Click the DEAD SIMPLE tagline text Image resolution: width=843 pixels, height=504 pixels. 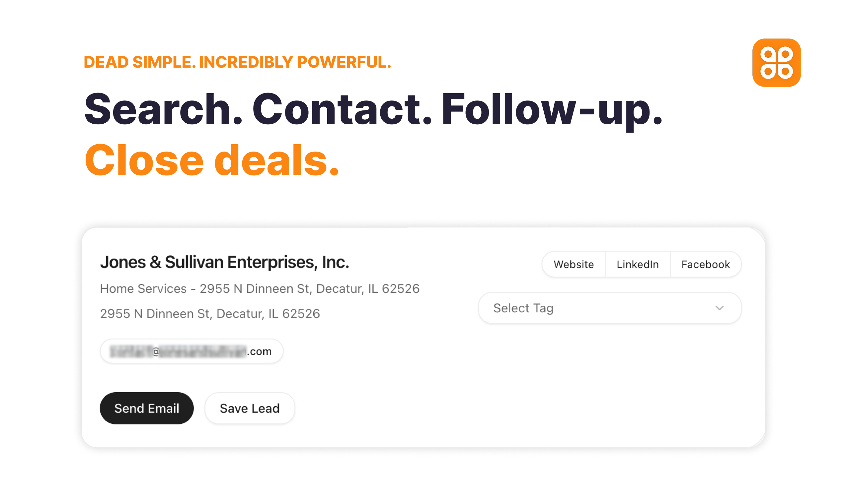click(x=237, y=61)
